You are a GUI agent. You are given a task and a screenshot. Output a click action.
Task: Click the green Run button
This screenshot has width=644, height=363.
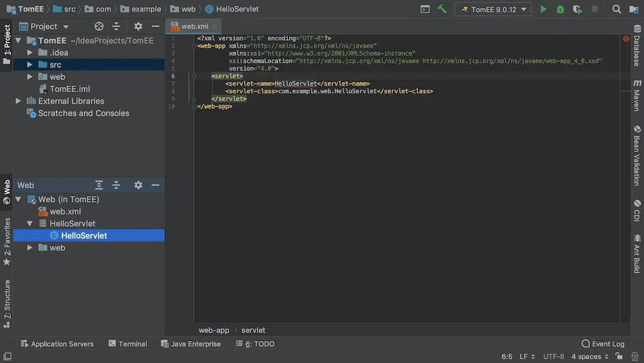pos(544,10)
